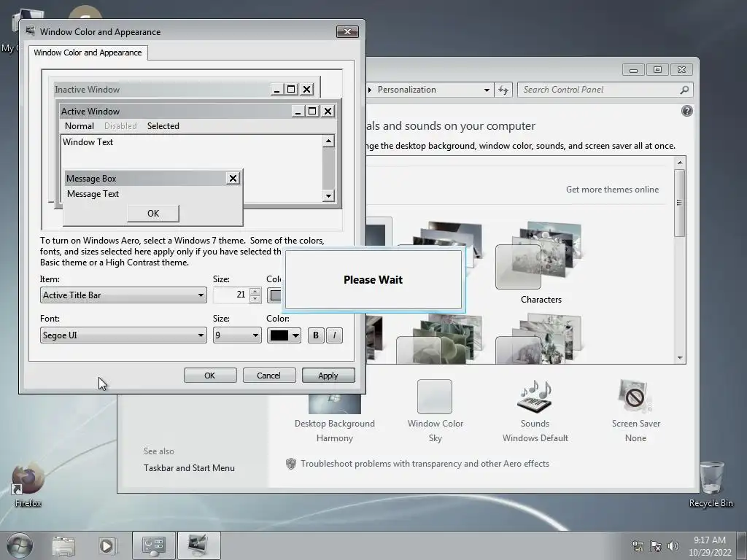Click the Disabled menu item in preview

(120, 125)
